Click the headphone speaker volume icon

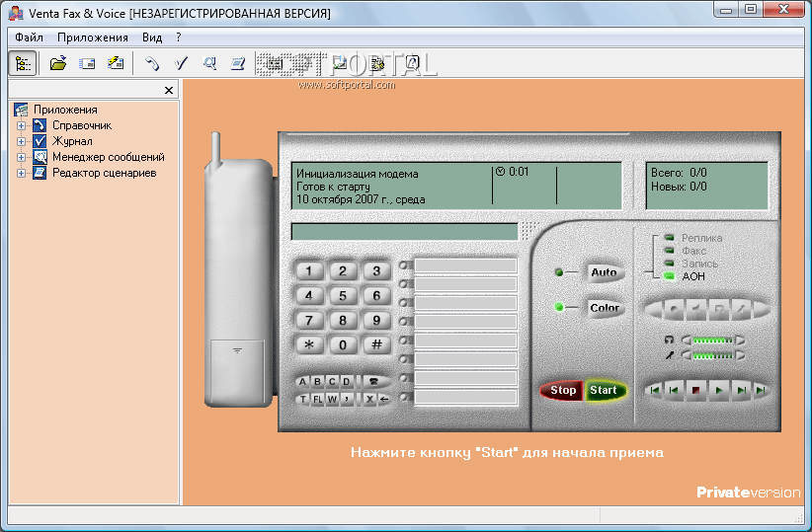coord(669,340)
